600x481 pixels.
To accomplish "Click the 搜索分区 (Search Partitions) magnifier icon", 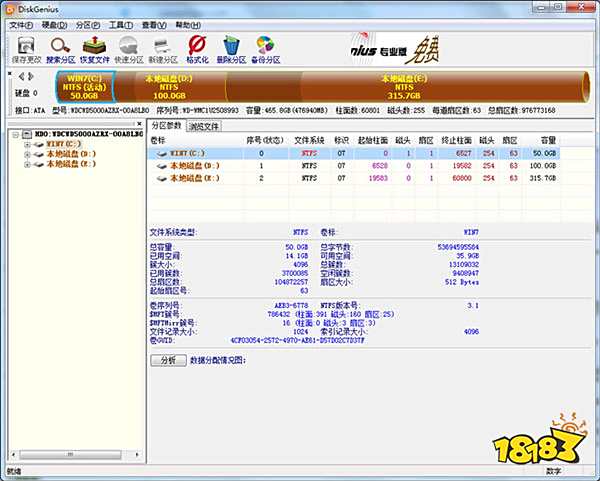I will click(59, 48).
